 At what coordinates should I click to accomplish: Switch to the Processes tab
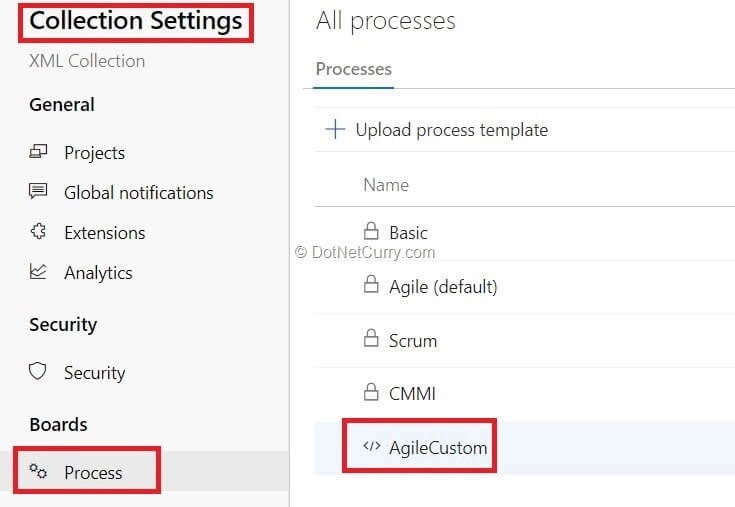353,69
